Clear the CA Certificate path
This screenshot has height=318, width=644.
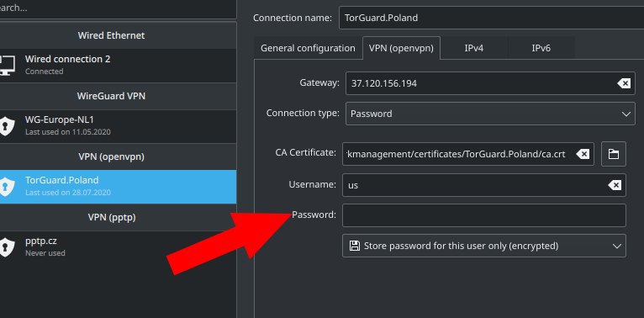(x=583, y=154)
